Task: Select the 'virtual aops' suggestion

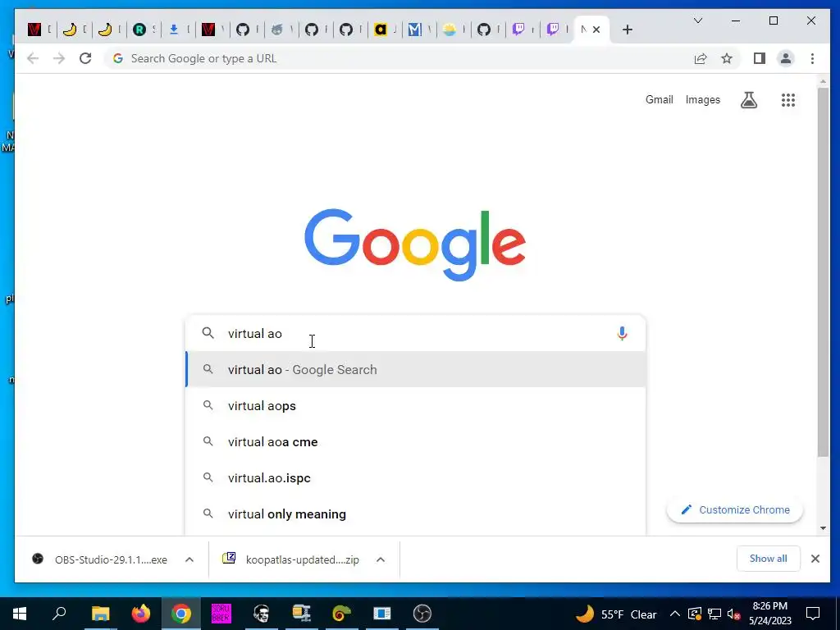Action: 415,405
